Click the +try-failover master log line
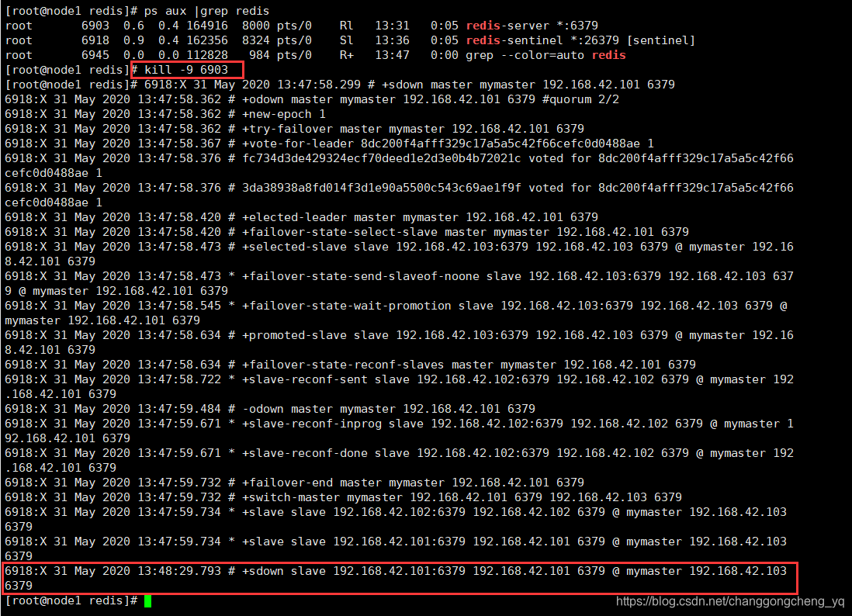The image size is (852, 616). coord(295,128)
